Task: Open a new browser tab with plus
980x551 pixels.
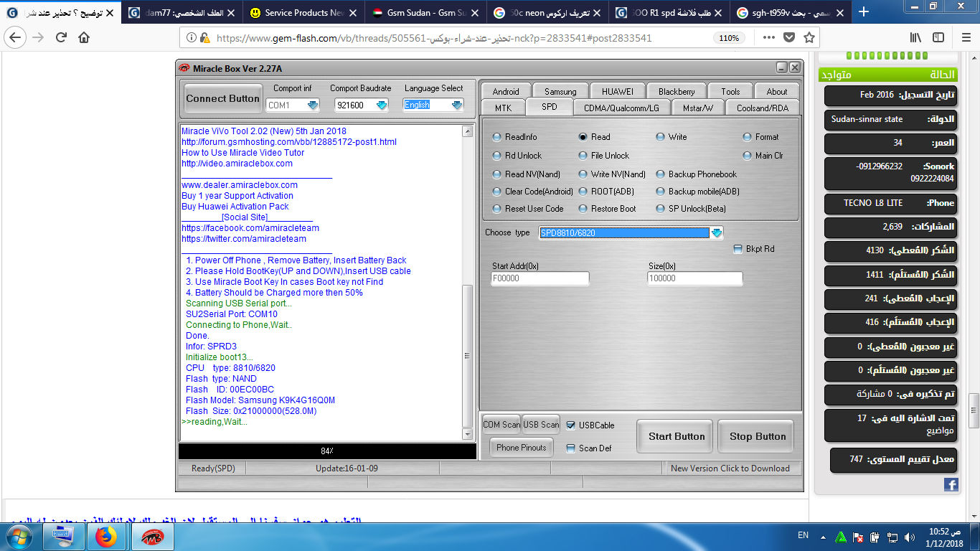Action: 864,12
